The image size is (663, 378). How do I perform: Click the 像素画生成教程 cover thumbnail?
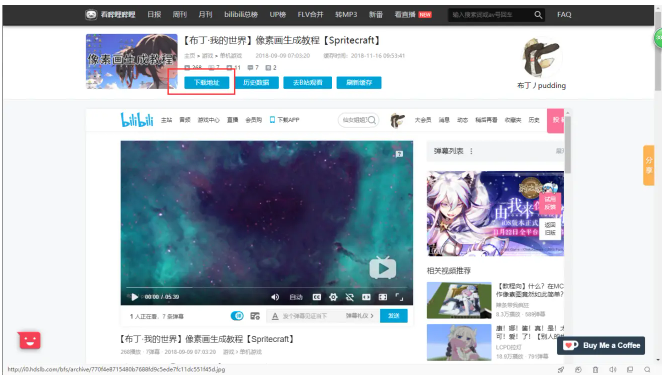pyautogui.click(x=132, y=61)
